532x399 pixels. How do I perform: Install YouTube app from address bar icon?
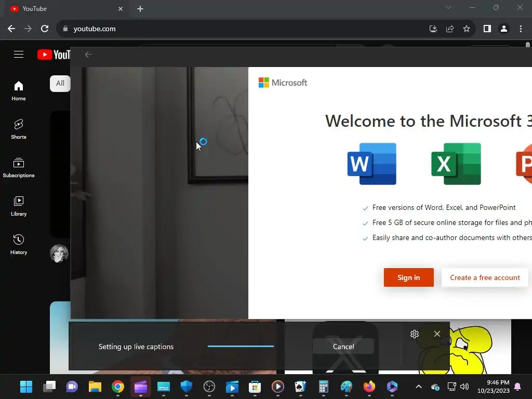tap(433, 29)
